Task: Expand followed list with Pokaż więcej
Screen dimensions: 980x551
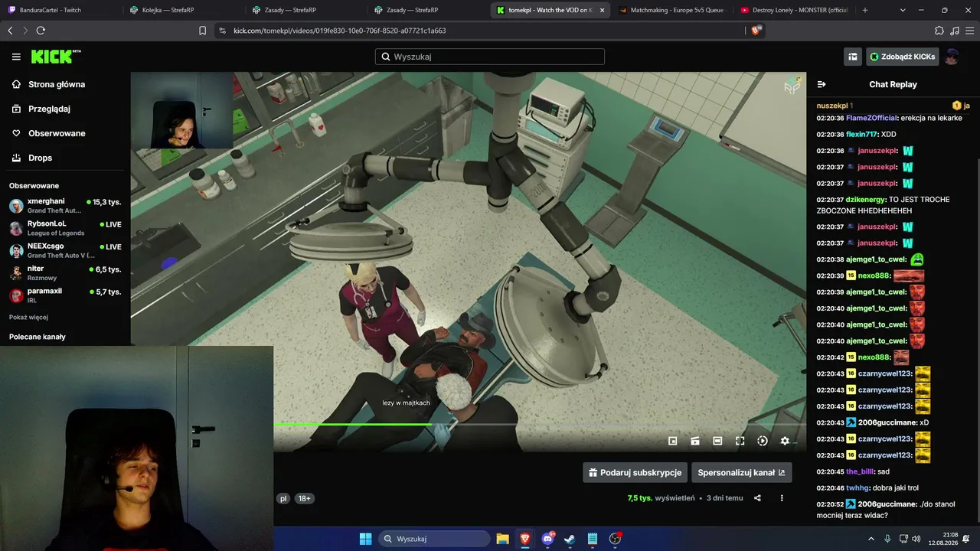Action: point(28,317)
